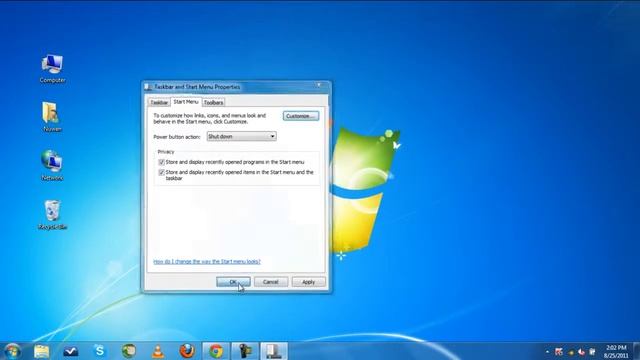
Task: Click the dialog title bar icon
Action: [149, 87]
